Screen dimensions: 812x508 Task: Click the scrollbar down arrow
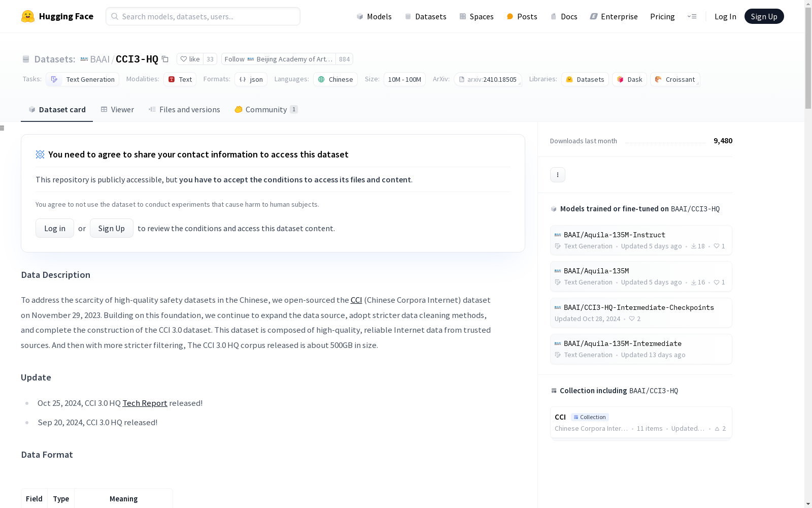click(x=808, y=504)
